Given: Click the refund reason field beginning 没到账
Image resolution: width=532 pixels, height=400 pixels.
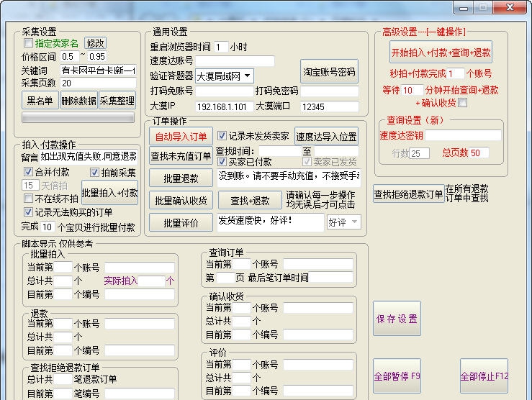Looking at the screenshot, I should point(289,178).
